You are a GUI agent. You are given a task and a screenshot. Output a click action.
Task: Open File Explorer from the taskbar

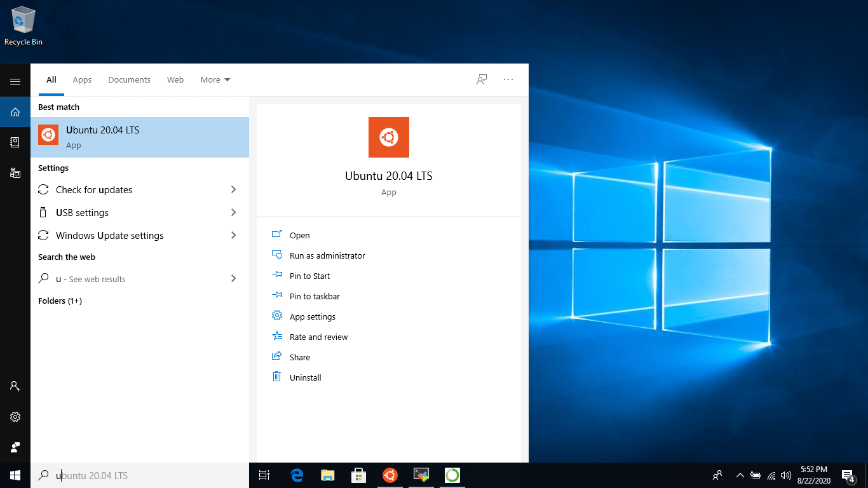pyautogui.click(x=327, y=475)
